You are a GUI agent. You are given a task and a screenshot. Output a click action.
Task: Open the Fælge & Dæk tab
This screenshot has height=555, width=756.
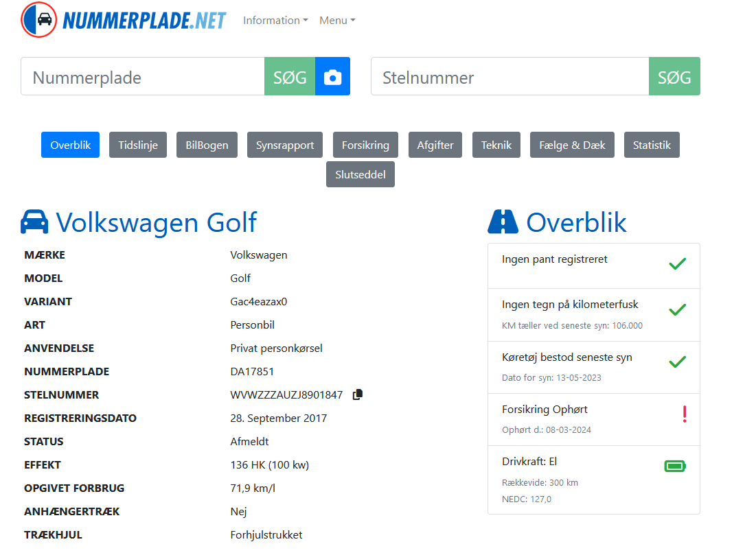click(572, 145)
